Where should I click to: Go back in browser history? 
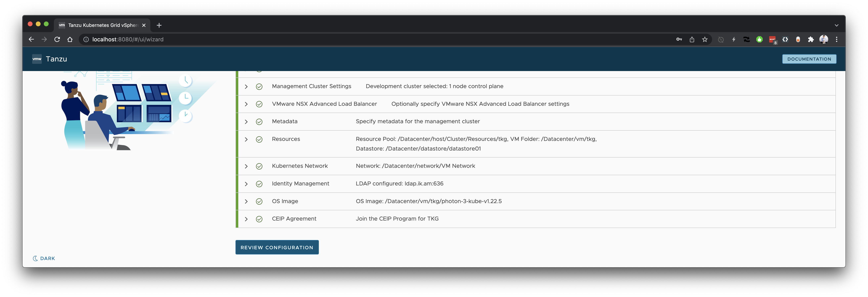click(x=31, y=39)
